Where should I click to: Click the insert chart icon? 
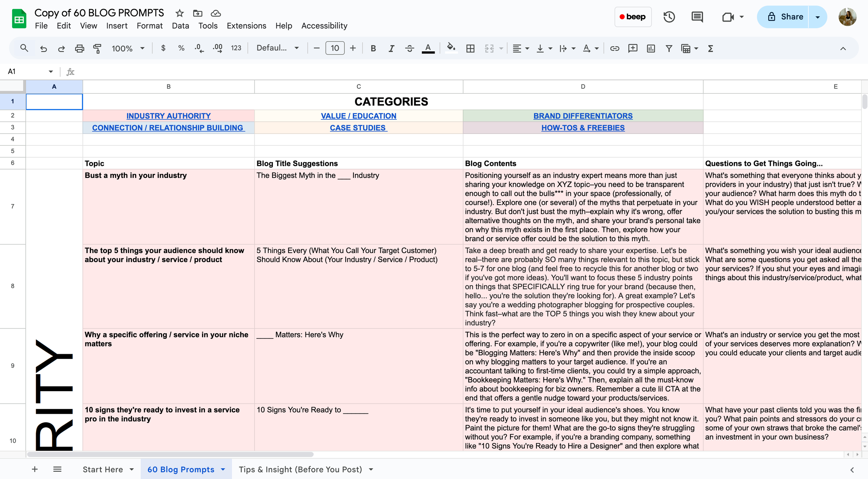tap(651, 49)
